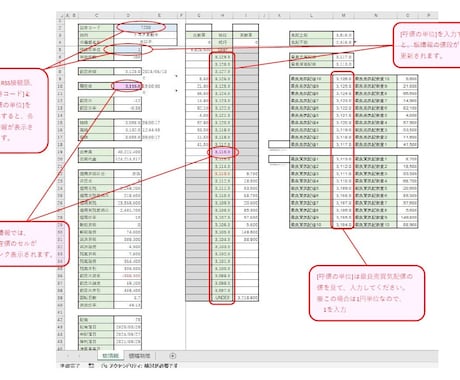Screen dimensions: 460x380
Task: Click the pink current price cell in column D
Action: (x=128, y=86)
